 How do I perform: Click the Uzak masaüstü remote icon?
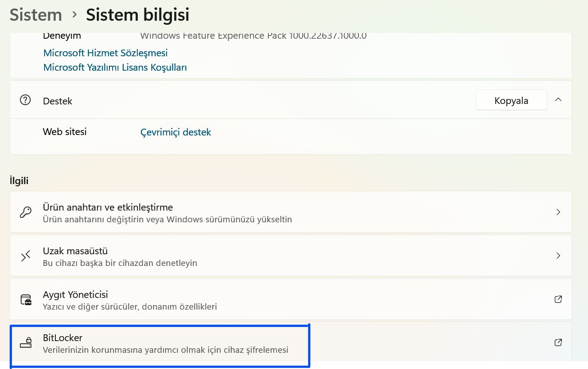(26, 256)
